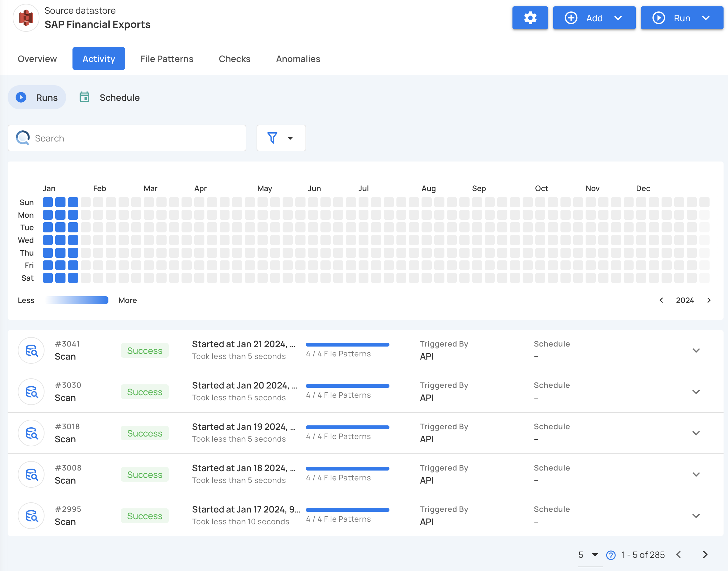Click the SAP Financial Exports datastore logo
The width and height of the screenshot is (728, 571).
tap(26, 18)
